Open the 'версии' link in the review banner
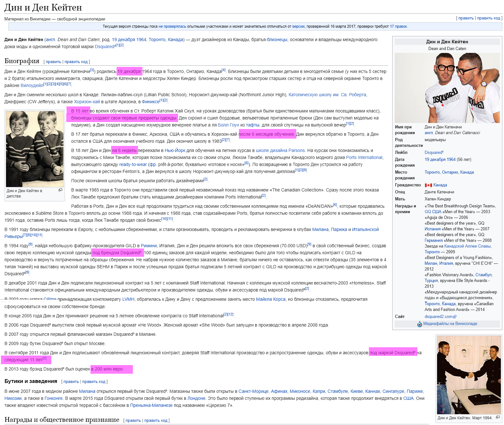Screen dimensions: 504x425 (298, 26)
